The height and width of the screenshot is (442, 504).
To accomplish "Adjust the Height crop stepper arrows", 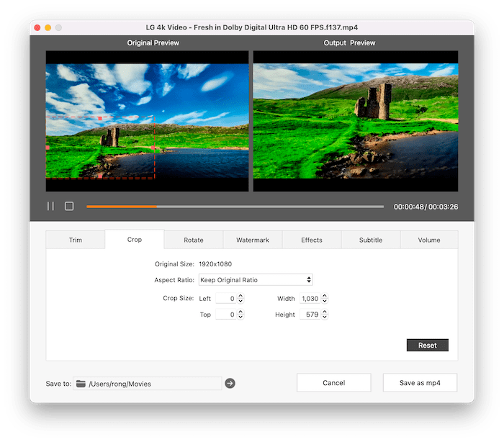I will 325,315.
